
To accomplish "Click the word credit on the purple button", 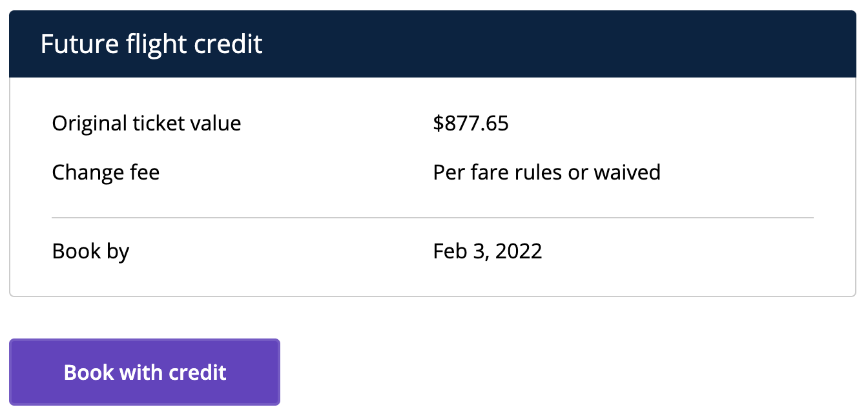I will (x=198, y=373).
